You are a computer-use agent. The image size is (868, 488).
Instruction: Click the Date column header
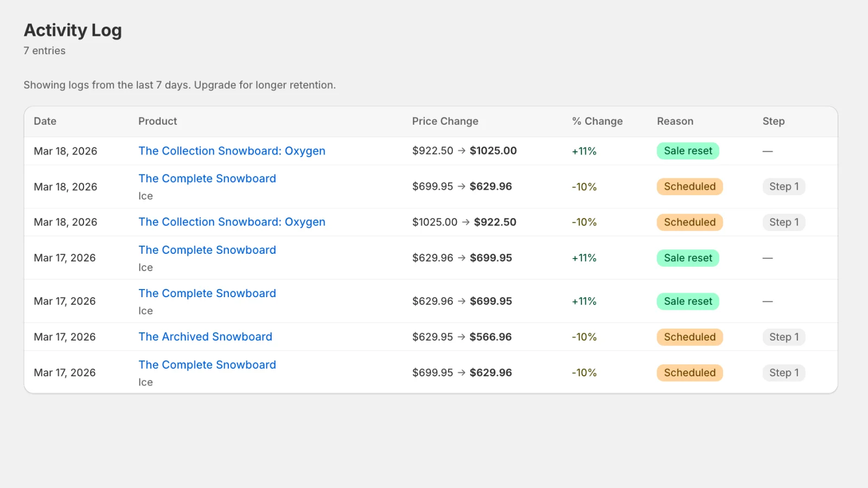[x=45, y=121]
